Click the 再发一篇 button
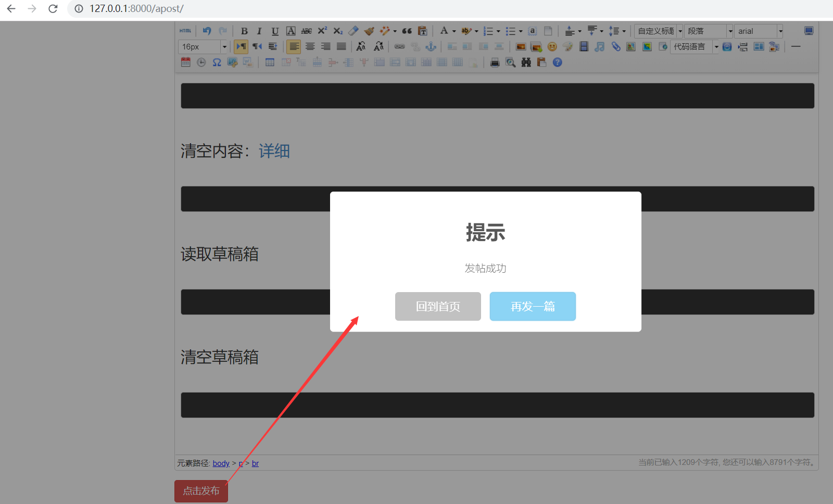Viewport: 833px width, 504px height. tap(533, 306)
